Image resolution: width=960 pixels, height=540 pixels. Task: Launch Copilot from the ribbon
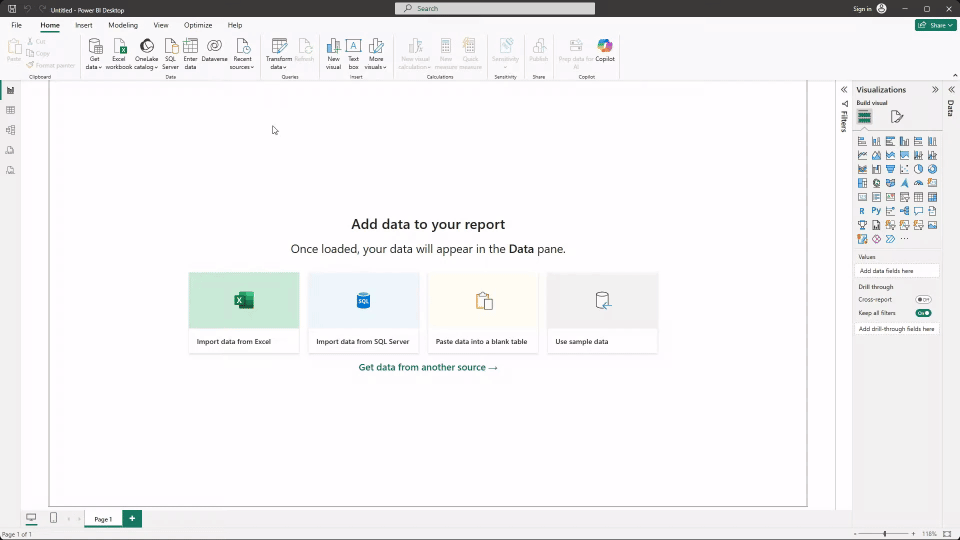coord(605,50)
